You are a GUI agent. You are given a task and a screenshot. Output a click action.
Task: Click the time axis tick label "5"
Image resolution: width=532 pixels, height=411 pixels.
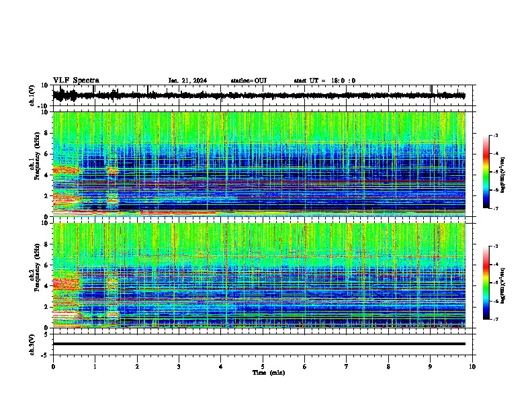(x=263, y=367)
